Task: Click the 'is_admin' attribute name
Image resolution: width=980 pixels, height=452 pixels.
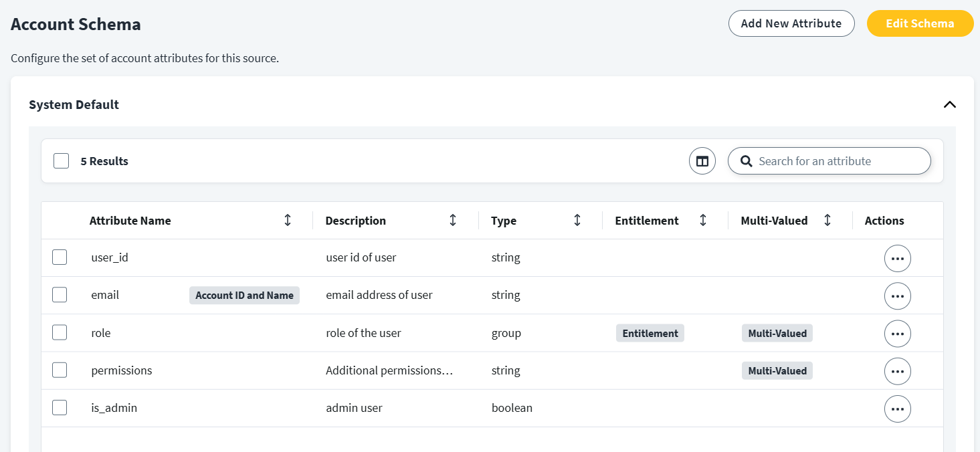Action: point(114,408)
